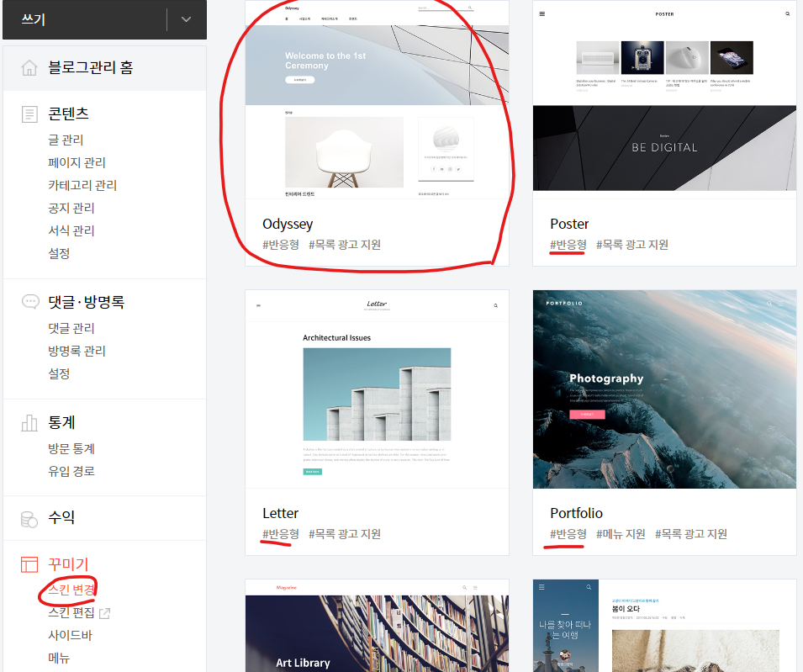Click #반응형 tag under Letter
Image resolution: width=803 pixels, height=672 pixels.
pyautogui.click(x=281, y=534)
